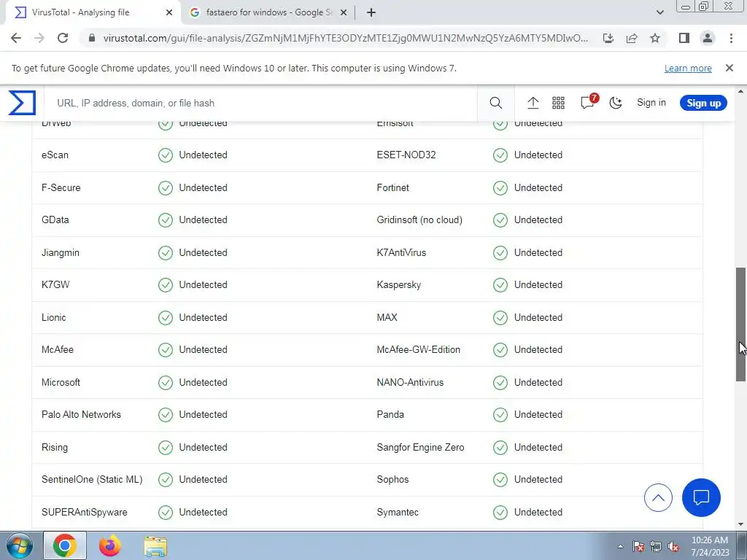The width and height of the screenshot is (747, 560).
Task: Click the share page icon
Action: click(632, 38)
